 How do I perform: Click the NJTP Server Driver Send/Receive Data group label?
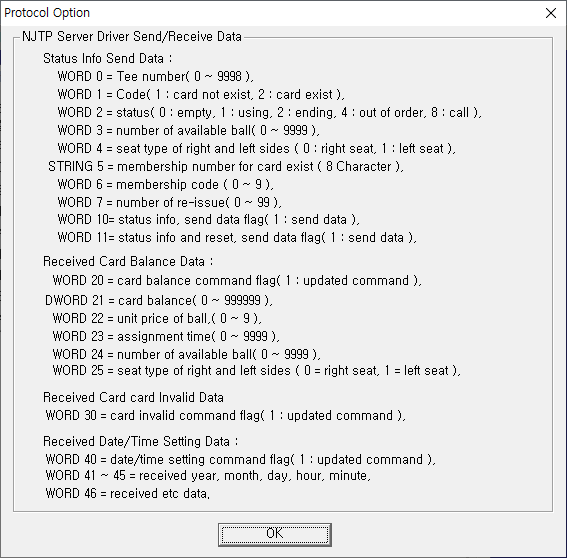pos(132,37)
